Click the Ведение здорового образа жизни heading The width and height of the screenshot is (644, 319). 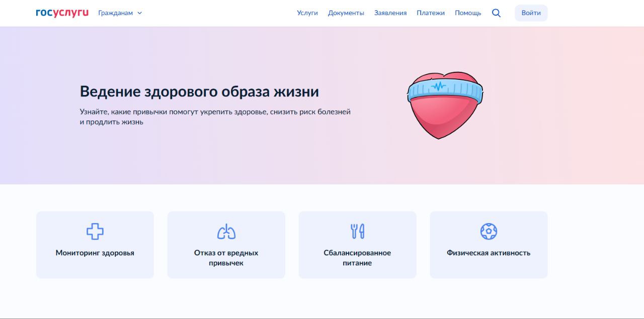[x=199, y=91]
